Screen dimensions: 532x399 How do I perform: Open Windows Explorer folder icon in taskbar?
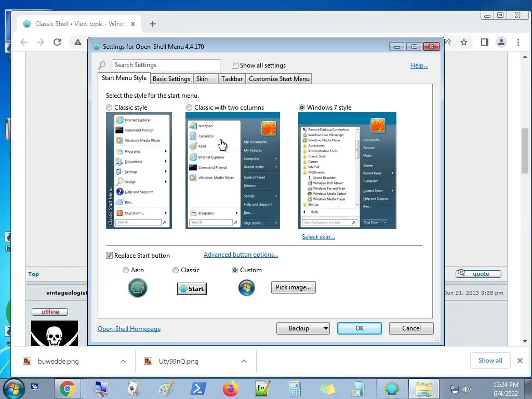coord(424,389)
